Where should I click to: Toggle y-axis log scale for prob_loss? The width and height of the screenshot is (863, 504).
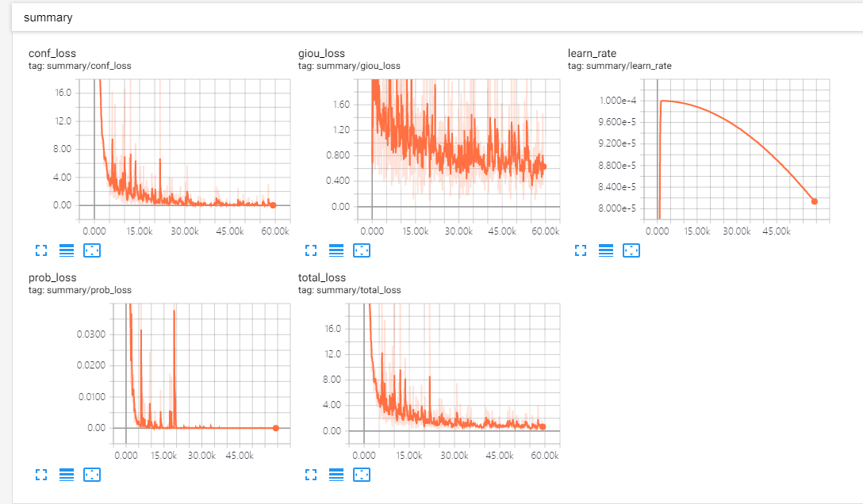pyautogui.click(x=67, y=475)
